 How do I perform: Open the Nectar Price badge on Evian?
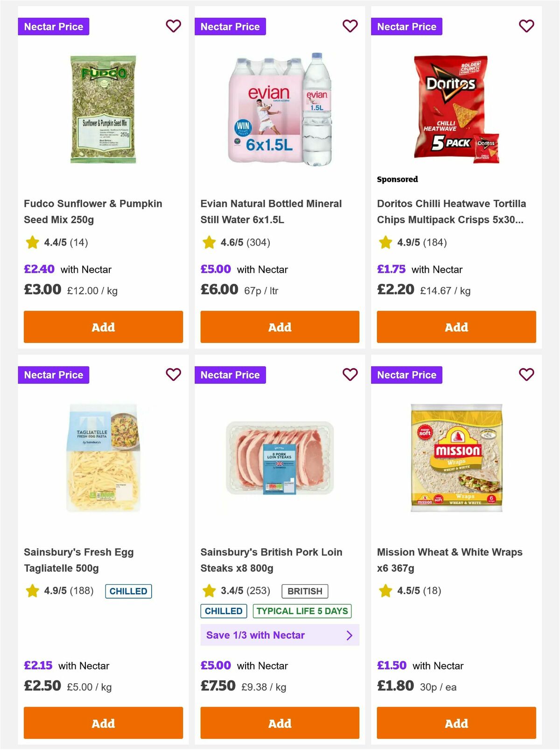tap(230, 27)
